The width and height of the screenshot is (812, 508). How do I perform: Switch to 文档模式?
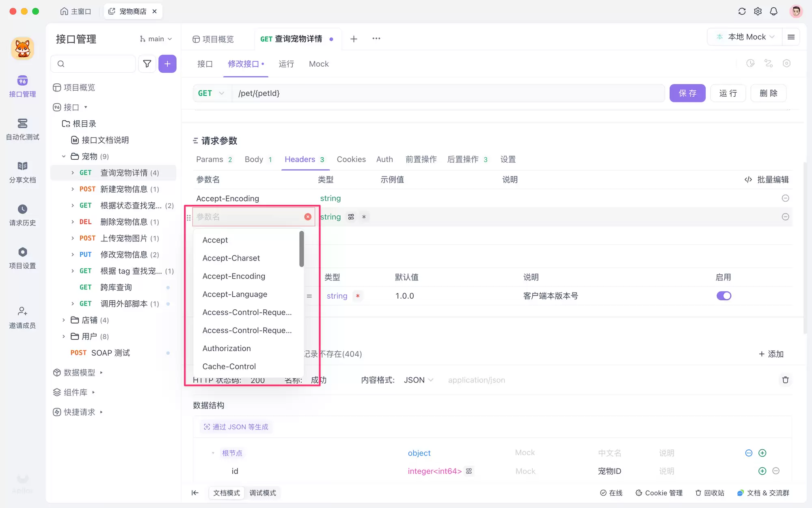(x=227, y=493)
